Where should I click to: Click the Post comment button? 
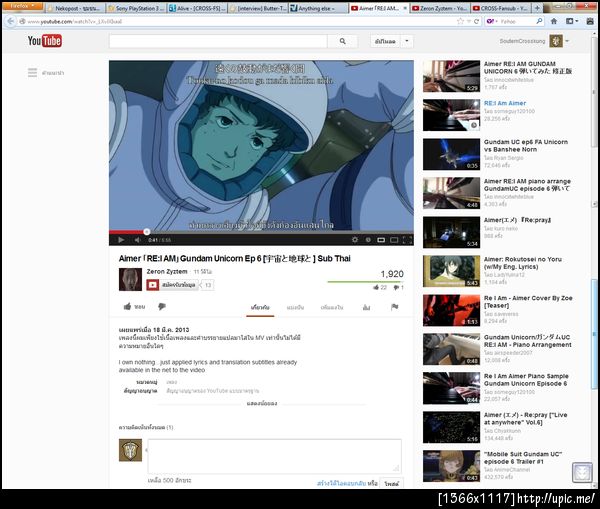[392, 484]
